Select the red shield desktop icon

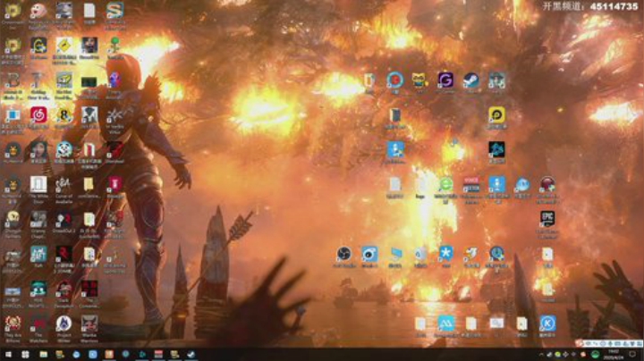[x=114, y=185]
